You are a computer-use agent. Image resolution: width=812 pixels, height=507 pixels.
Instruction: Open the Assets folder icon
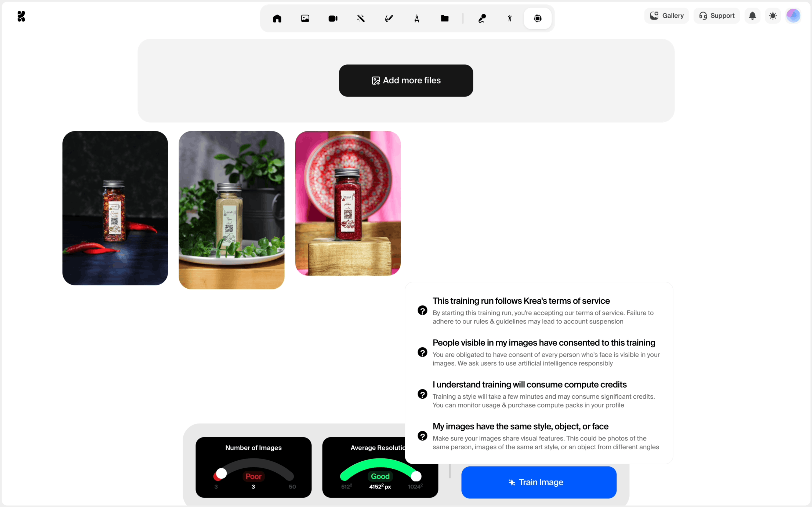click(445, 19)
